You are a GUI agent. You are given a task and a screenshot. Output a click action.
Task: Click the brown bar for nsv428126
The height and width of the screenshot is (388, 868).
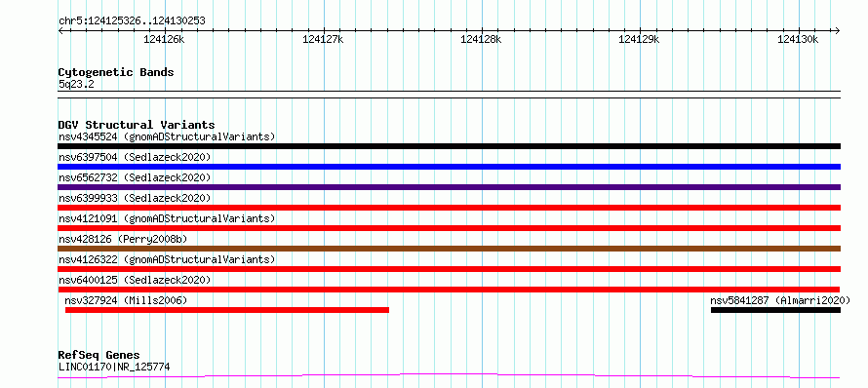tap(449, 249)
